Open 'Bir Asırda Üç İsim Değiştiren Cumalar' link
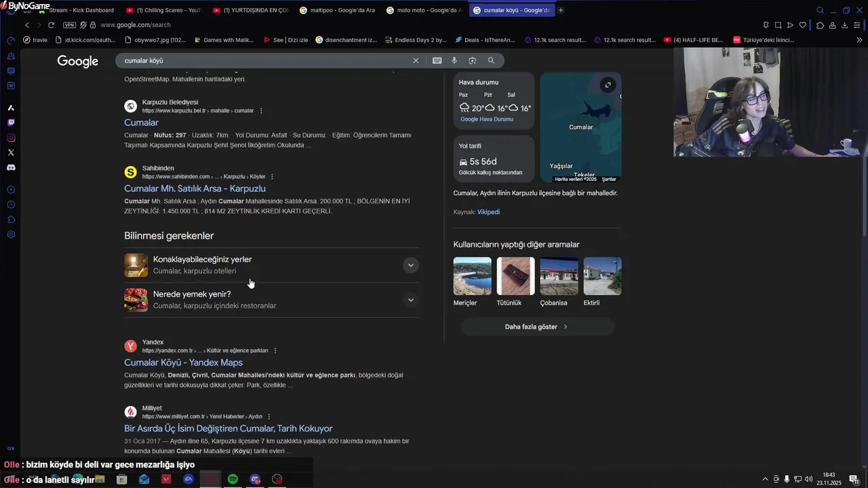 228,428
